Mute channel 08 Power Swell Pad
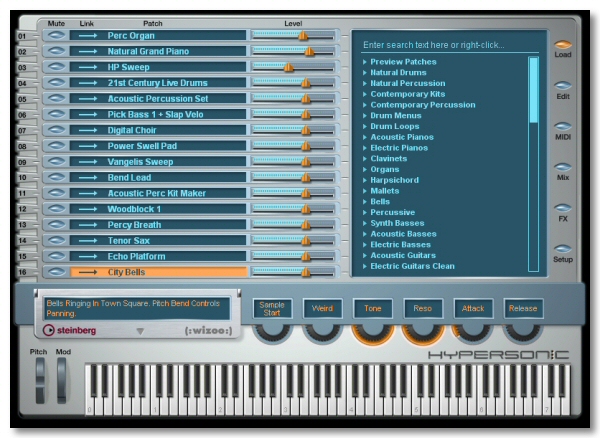The image size is (600, 438). point(56,146)
